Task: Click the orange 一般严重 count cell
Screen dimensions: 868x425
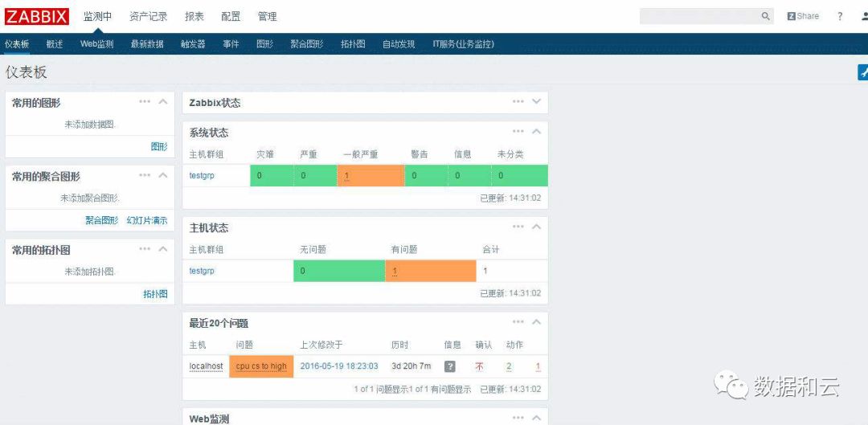Action: (371, 175)
